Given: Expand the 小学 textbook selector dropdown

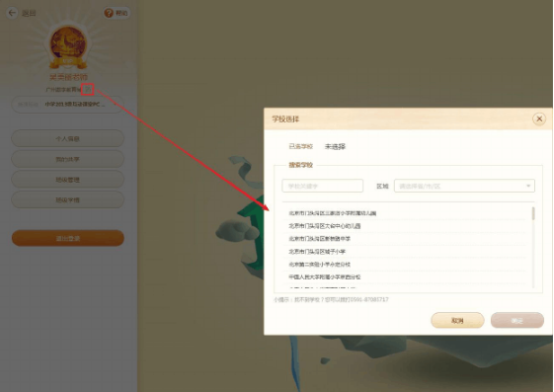Looking at the screenshot, I should point(67,105).
